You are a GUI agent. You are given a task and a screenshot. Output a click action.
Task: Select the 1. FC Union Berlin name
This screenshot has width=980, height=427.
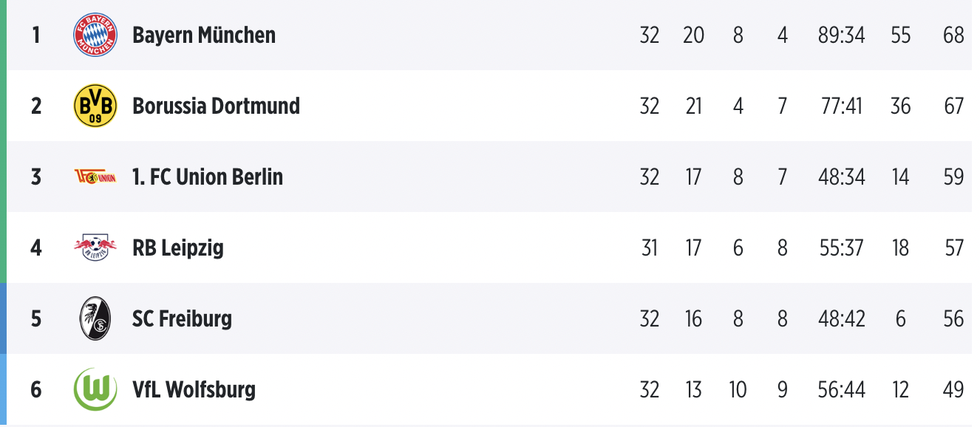pos(208,177)
